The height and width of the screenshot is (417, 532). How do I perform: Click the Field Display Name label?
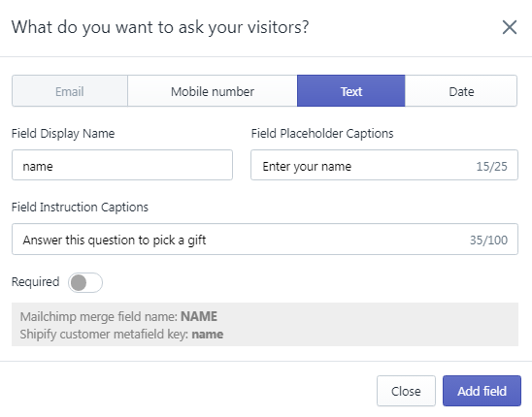pos(63,134)
